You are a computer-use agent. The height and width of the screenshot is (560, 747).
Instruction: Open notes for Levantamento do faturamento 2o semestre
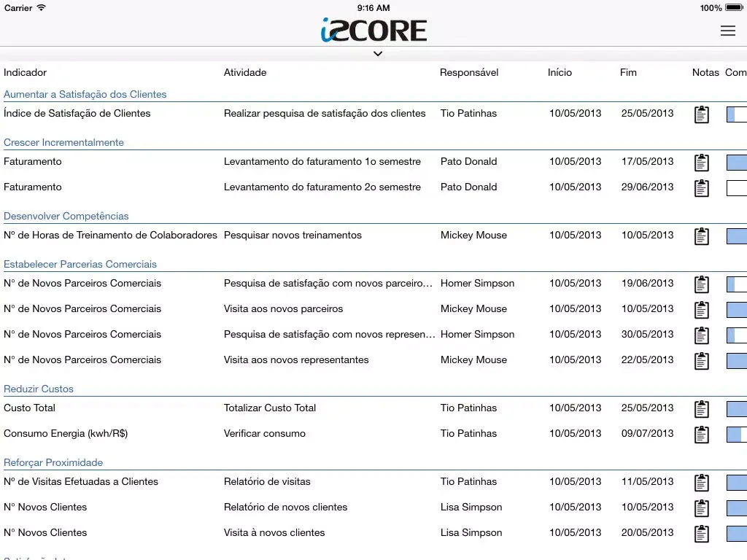tap(701, 188)
